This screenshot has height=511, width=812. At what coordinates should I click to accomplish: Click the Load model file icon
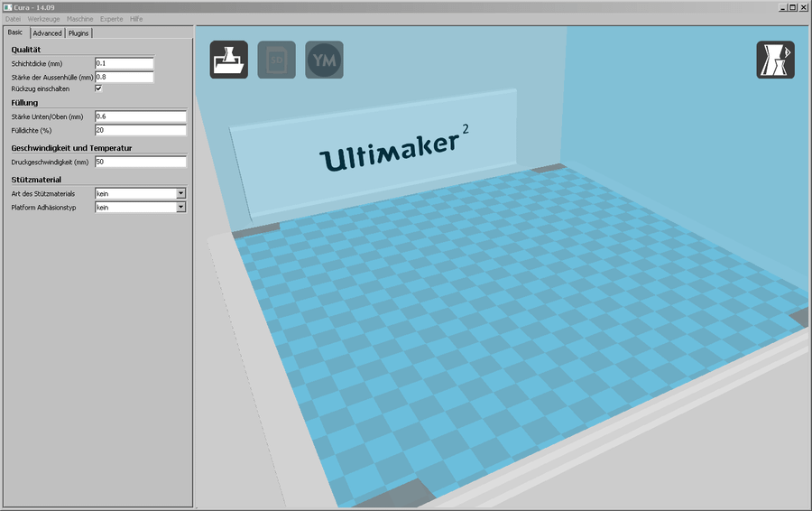229,60
